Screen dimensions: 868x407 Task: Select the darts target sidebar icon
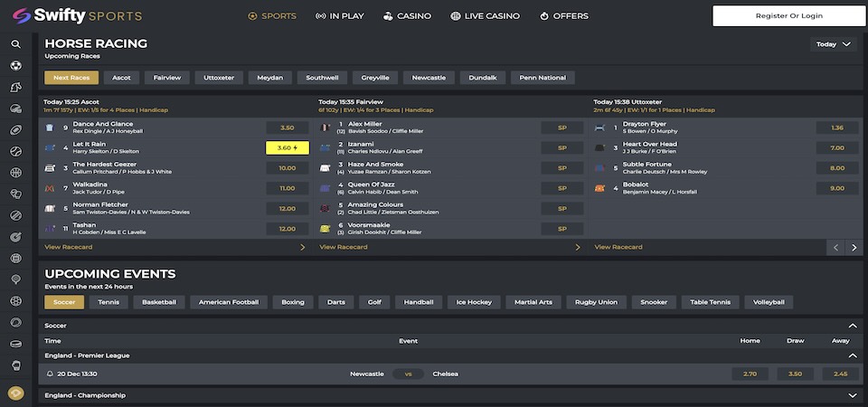point(16,237)
